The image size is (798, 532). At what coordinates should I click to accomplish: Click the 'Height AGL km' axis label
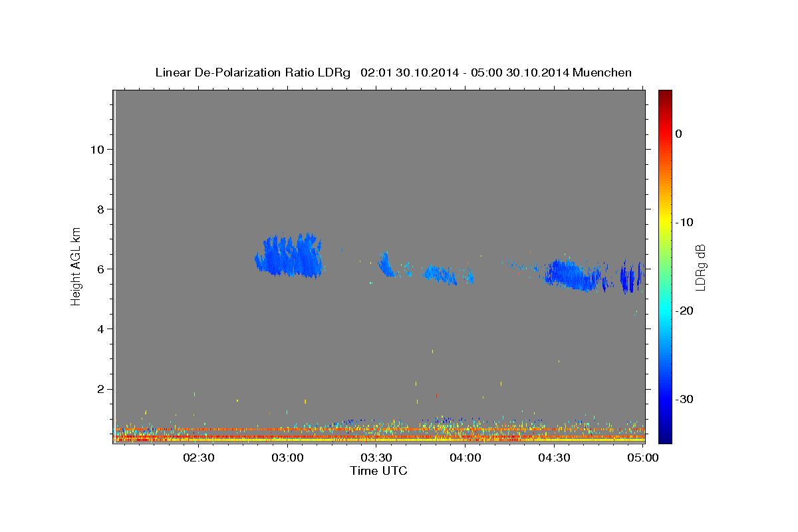pyautogui.click(x=76, y=266)
